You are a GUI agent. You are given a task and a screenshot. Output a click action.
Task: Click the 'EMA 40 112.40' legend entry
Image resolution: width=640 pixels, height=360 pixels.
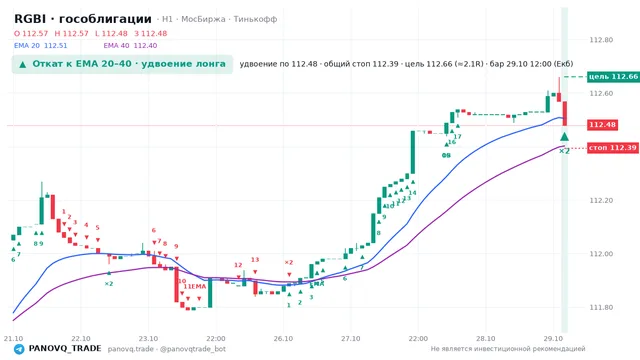(x=130, y=45)
